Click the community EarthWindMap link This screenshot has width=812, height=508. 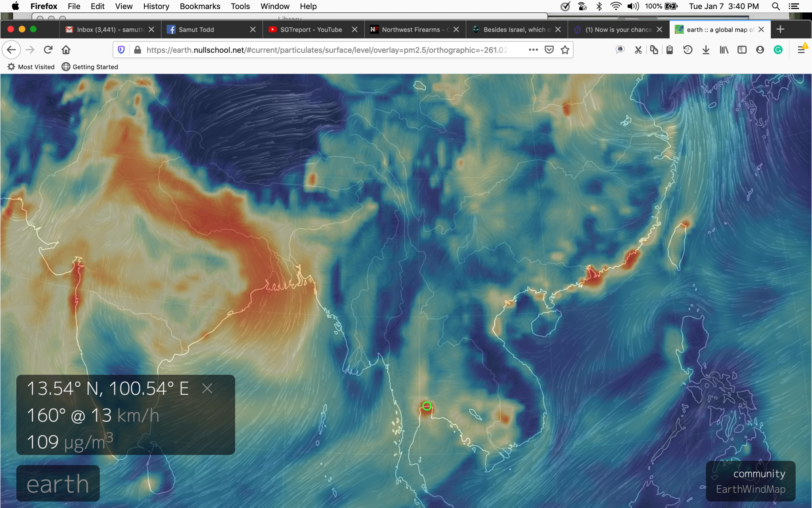coord(751,481)
